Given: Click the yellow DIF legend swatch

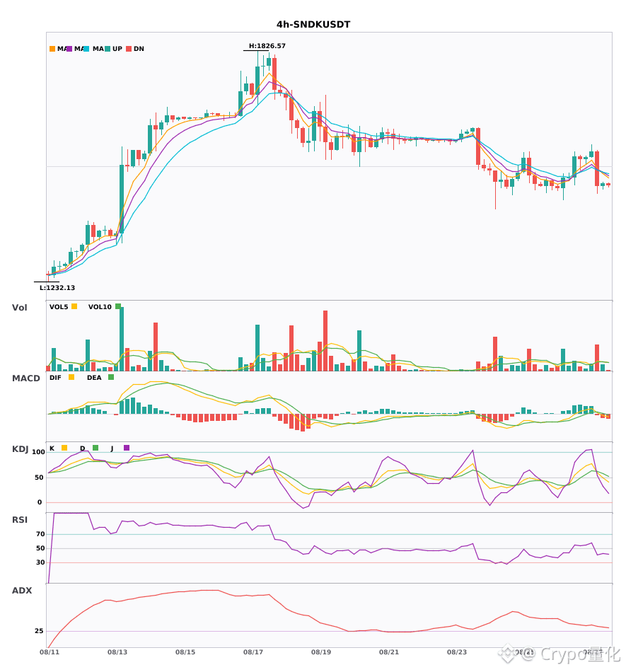Looking at the screenshot, I should pos(71,377).
